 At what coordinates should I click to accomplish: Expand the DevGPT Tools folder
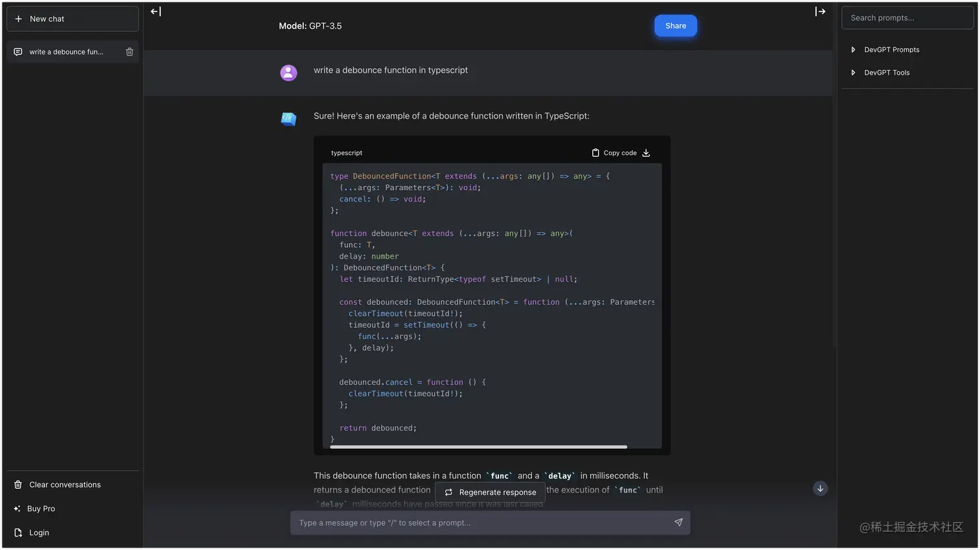pos(907,73)
